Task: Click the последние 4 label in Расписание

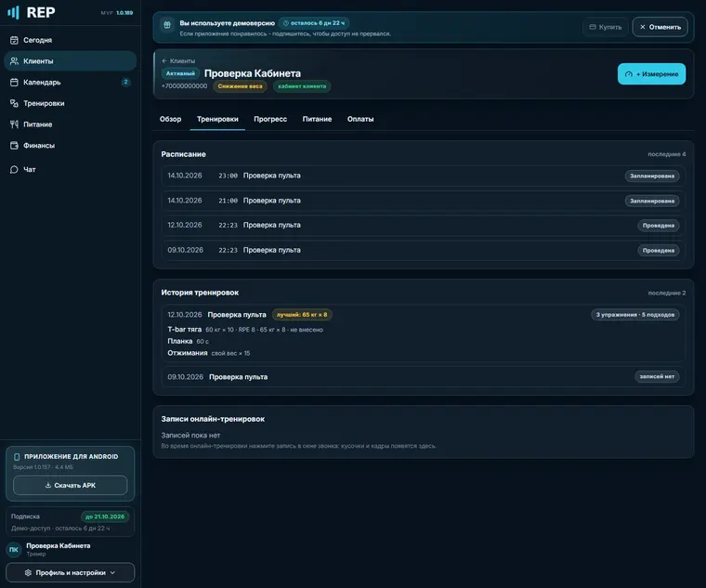Action: [666, 154]
